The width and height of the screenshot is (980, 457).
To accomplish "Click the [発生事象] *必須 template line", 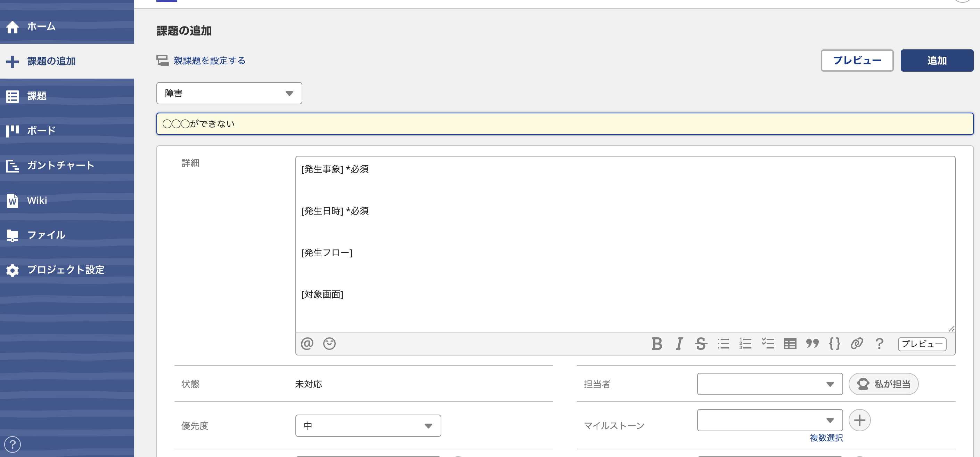I will point(335,169).
